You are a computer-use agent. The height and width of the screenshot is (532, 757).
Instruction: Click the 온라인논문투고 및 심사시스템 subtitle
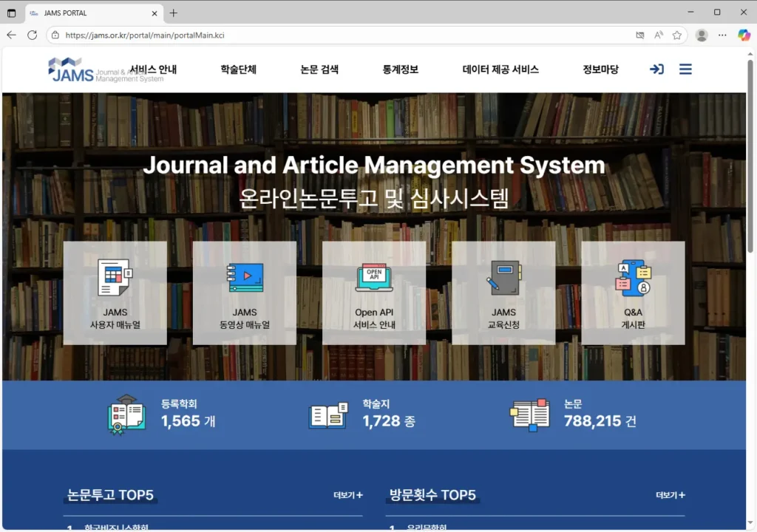pos(374,199)
